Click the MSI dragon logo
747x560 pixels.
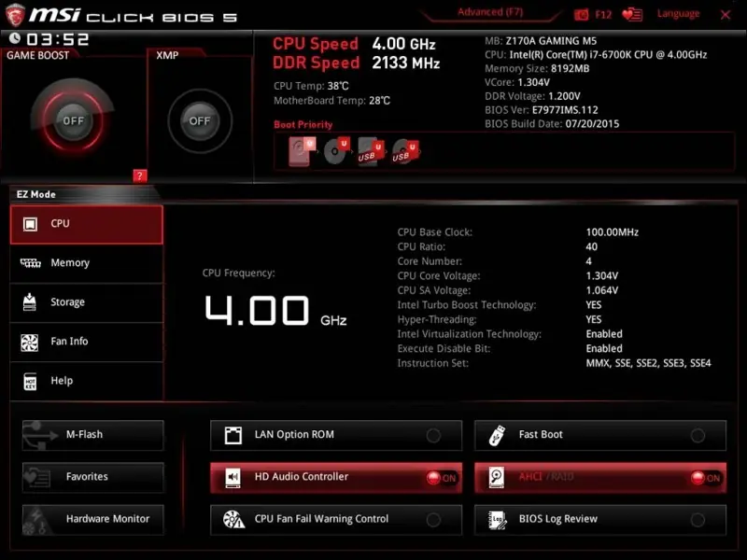(x=14, y=15)
